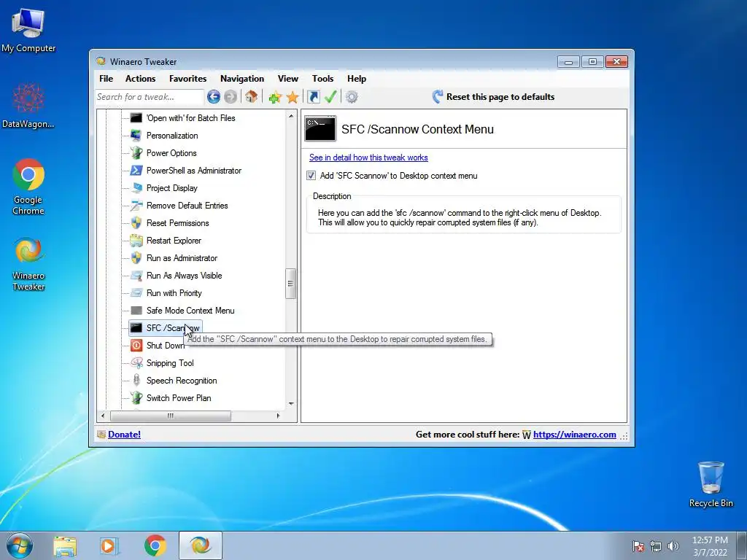Click the tree scroll down arrow

tap(290, 404)
